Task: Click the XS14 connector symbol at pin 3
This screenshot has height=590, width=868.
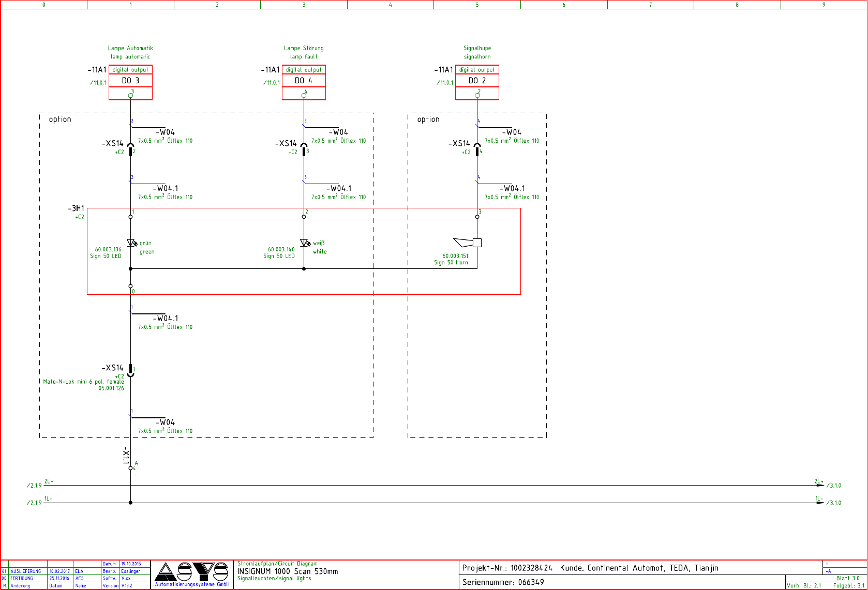Action: pos(304,149)
